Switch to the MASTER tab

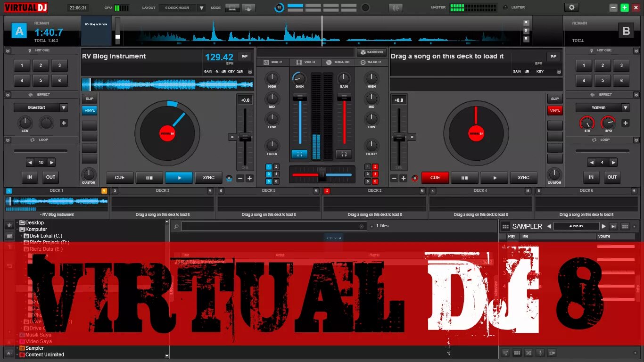[x=371, y=62]
